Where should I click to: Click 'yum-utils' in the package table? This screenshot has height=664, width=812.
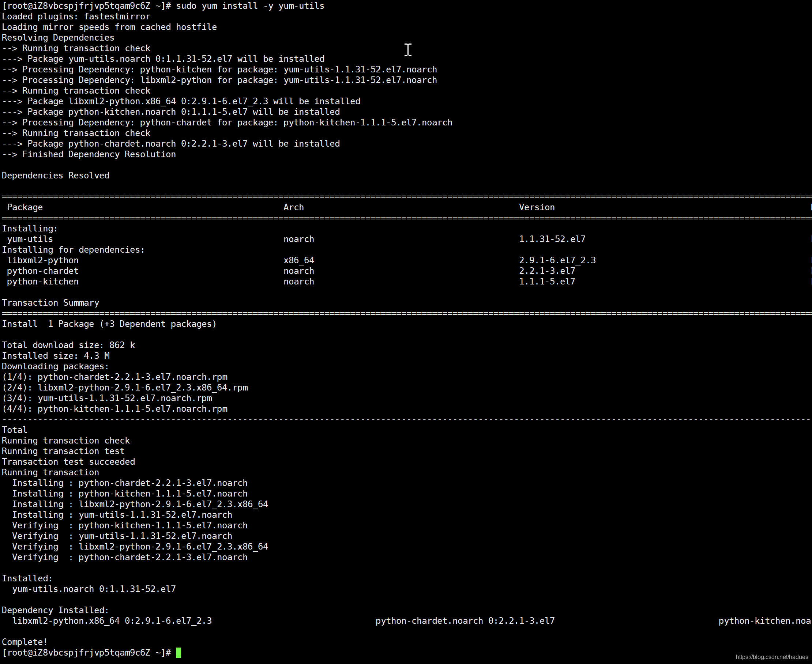click(x=30, y=239)
